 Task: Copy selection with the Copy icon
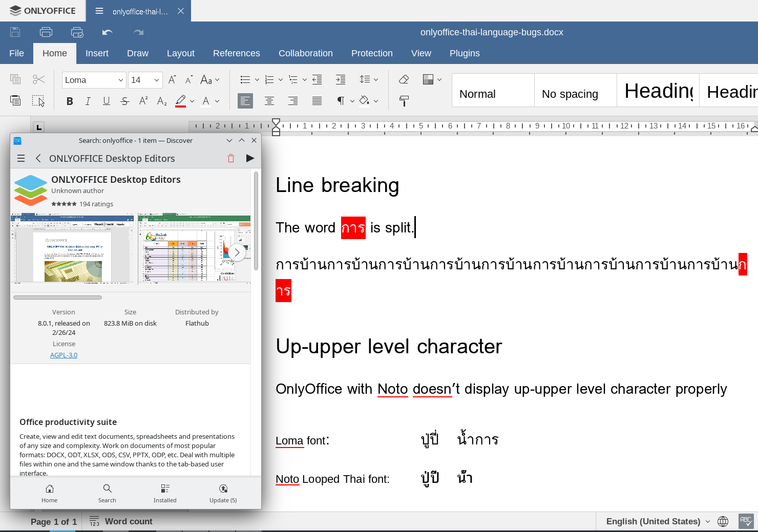pyautogui.click(x=15, y=79)
